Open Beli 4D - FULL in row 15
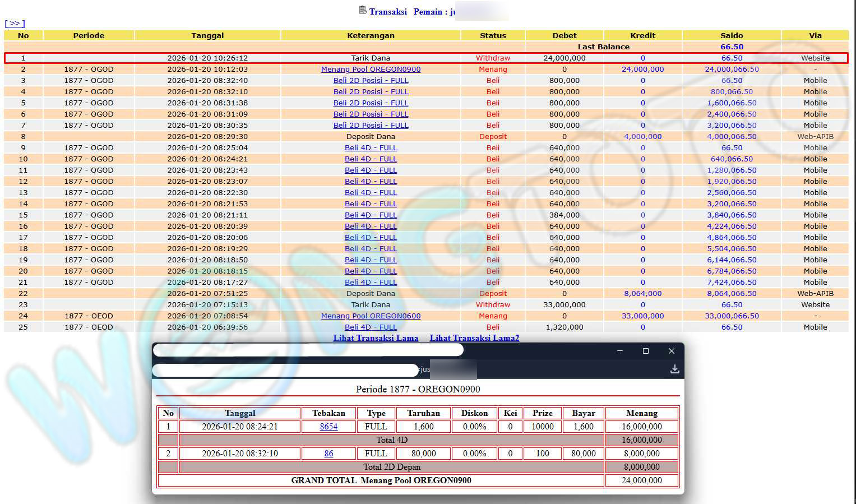The height and width of the screenshot is (504, 856). (x=371, y=215)
